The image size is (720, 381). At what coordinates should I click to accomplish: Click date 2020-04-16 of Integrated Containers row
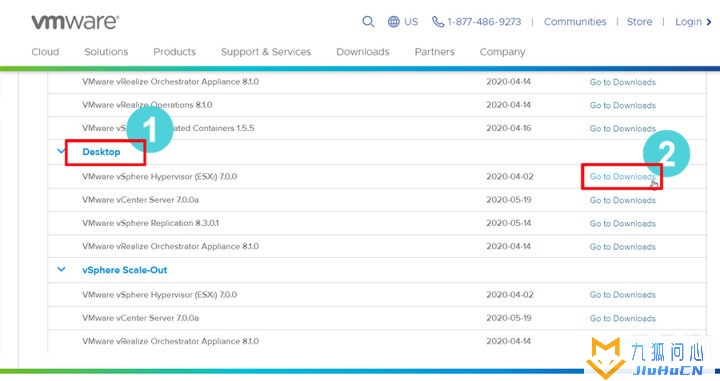[508, 128]
